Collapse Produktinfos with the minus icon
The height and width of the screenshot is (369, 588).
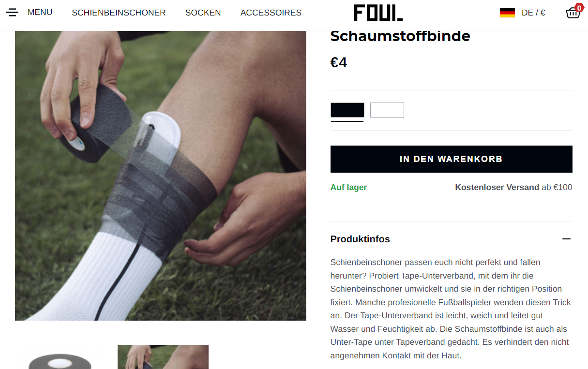click(567, 239)
